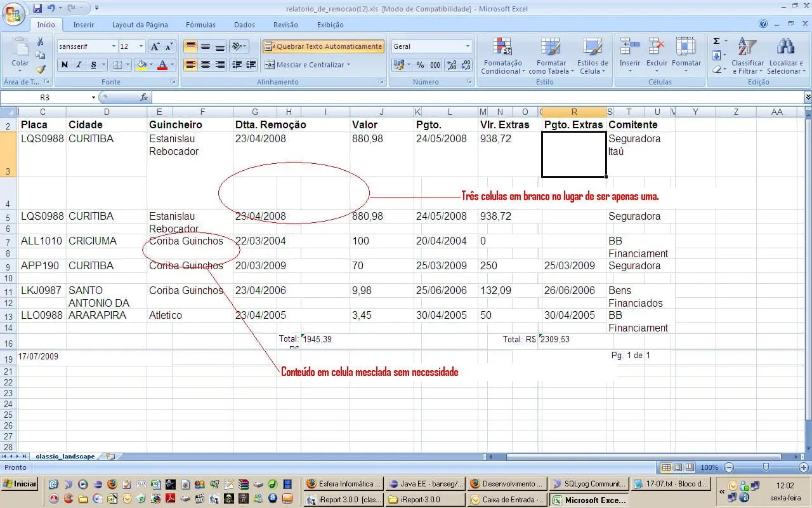Image resolution: width=812 pixels, height=508 pixels.
Task: Select the Format Painter brush icon
Action: coord(41,69)
